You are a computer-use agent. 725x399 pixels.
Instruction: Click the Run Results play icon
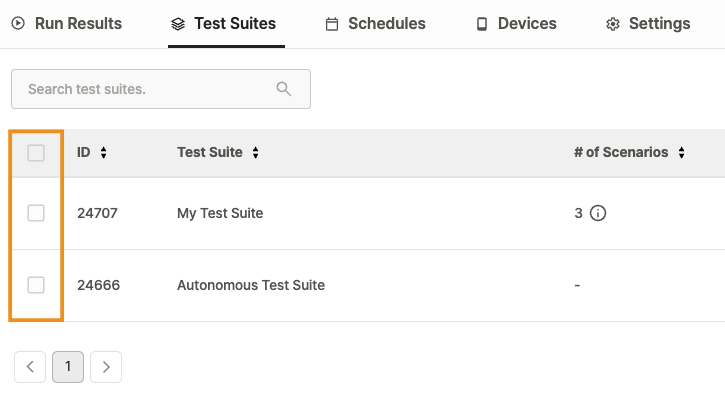[18, 23]
